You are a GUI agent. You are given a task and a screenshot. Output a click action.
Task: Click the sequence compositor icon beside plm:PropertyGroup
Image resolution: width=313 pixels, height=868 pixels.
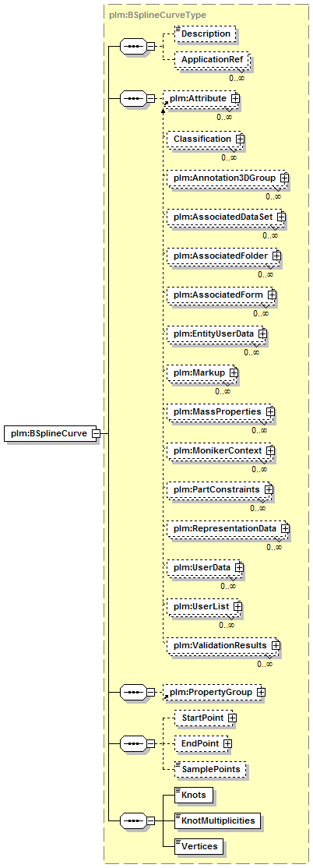coord(132,692)
